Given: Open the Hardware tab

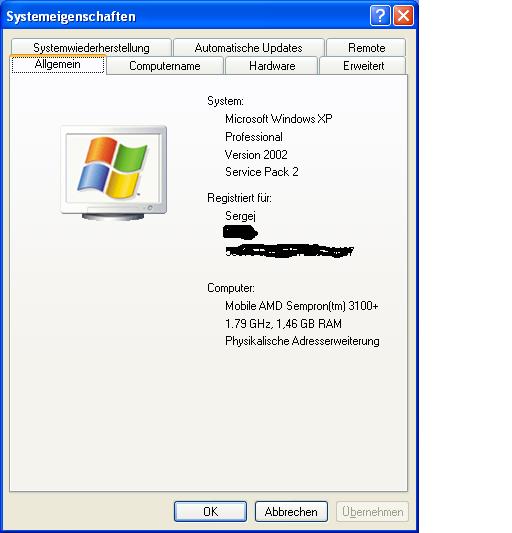Looking at the screenshot, I should pos(272,66).
